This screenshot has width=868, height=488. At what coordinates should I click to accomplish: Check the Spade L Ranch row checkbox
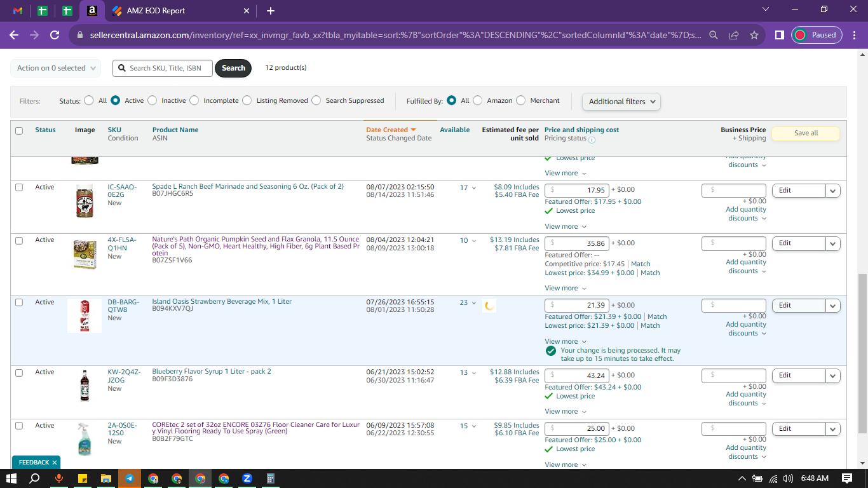point(19,187)
